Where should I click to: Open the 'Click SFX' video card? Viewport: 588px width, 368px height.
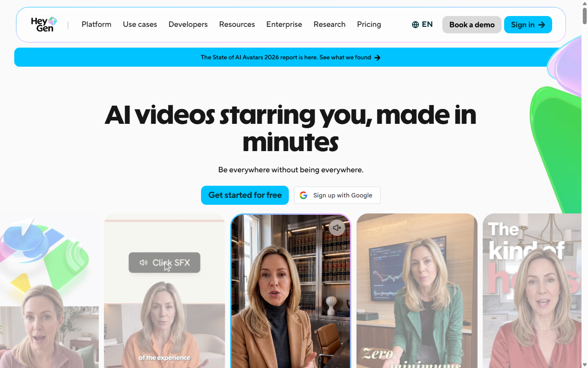coord(164,291)
